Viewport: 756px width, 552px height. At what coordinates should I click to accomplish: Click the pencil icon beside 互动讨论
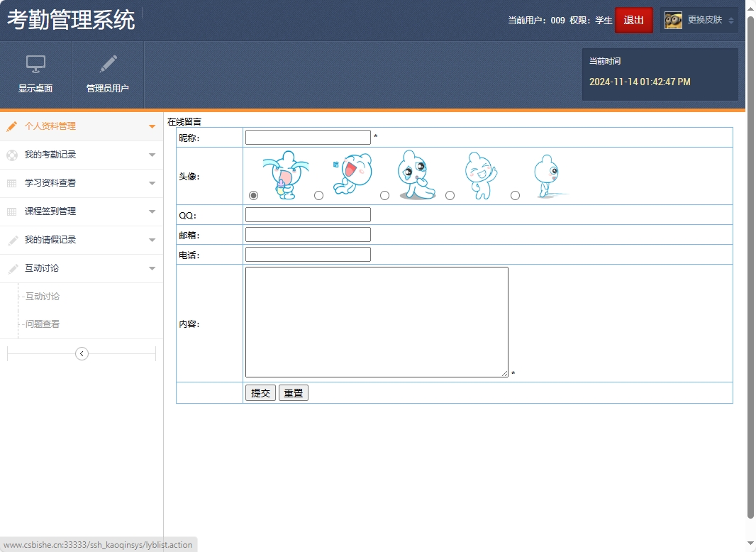coord(11,268)
